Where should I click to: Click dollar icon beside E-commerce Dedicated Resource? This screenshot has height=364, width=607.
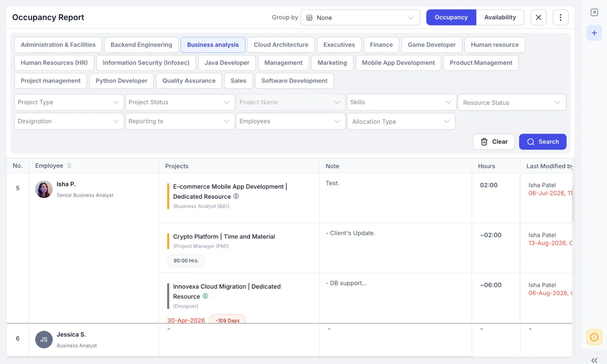tap(236, 196)
